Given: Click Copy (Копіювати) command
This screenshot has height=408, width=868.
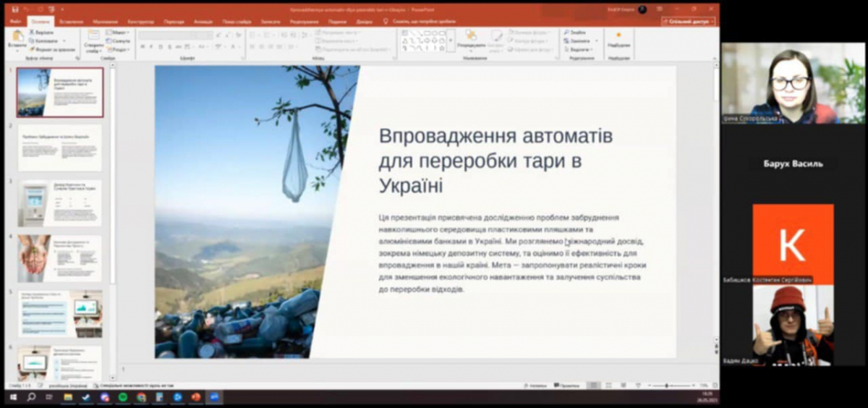Looking at the screenshot, I should point(43,41).
